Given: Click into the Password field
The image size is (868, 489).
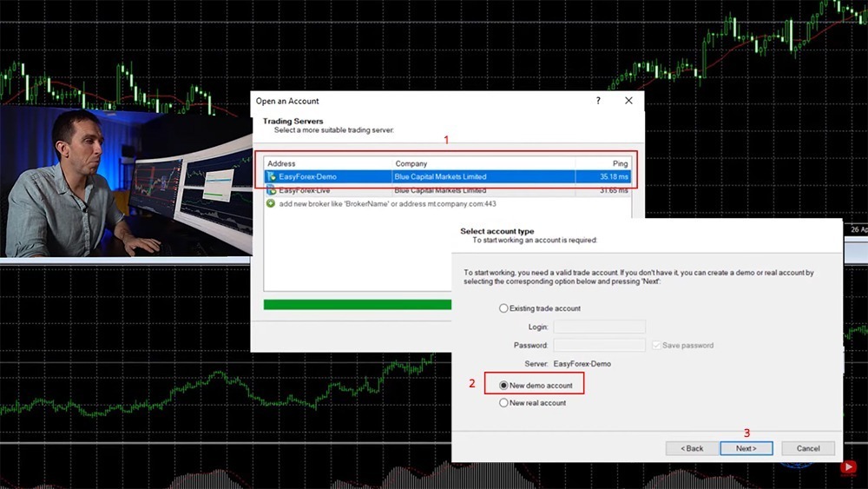Looking at the screenshot, I should pyautogui.click(x=600, y=346).
